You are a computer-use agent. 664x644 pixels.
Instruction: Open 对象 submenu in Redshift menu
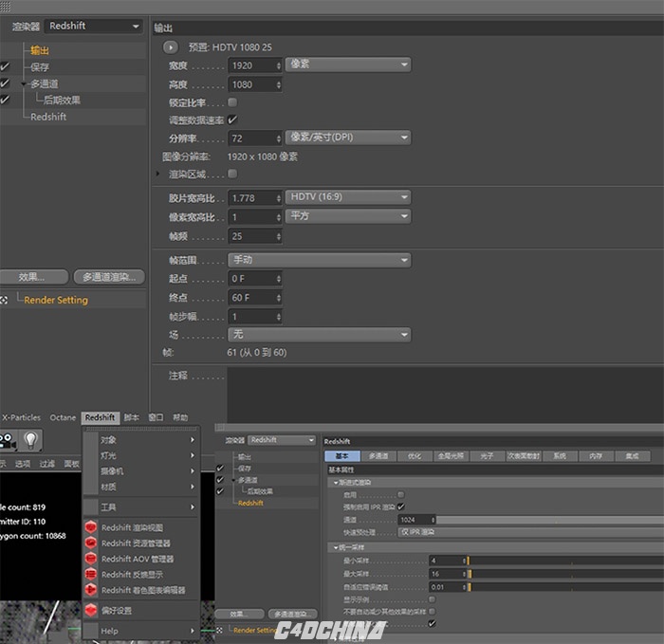[x=141, y=440]
